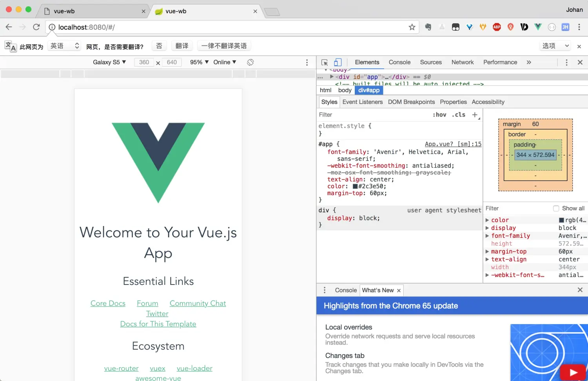Close the first vue-wb tab
Screen dimensions: 588x381
click(143, 11)
